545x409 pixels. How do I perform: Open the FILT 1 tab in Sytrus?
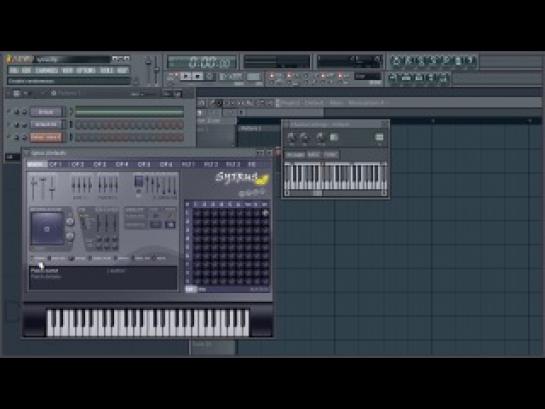tap(188, 164)
